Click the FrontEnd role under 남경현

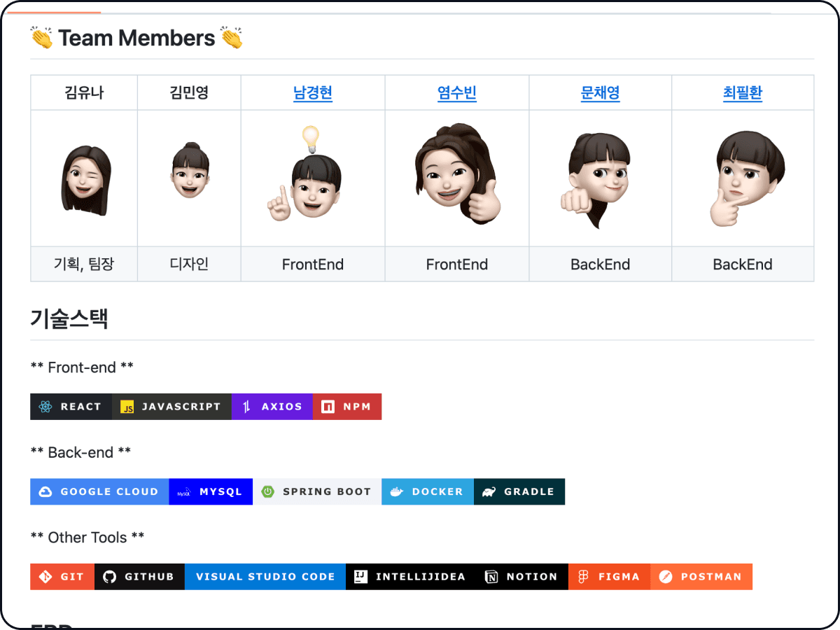(313, 265)
